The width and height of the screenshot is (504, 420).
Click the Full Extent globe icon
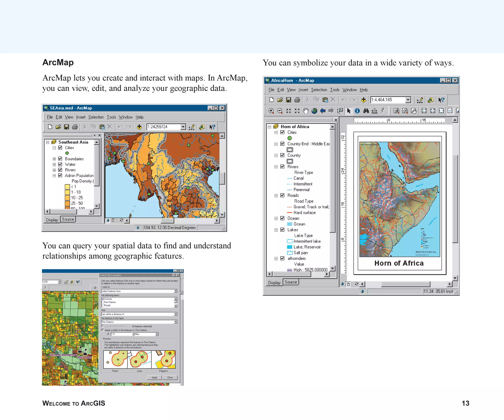coord(314,111)
